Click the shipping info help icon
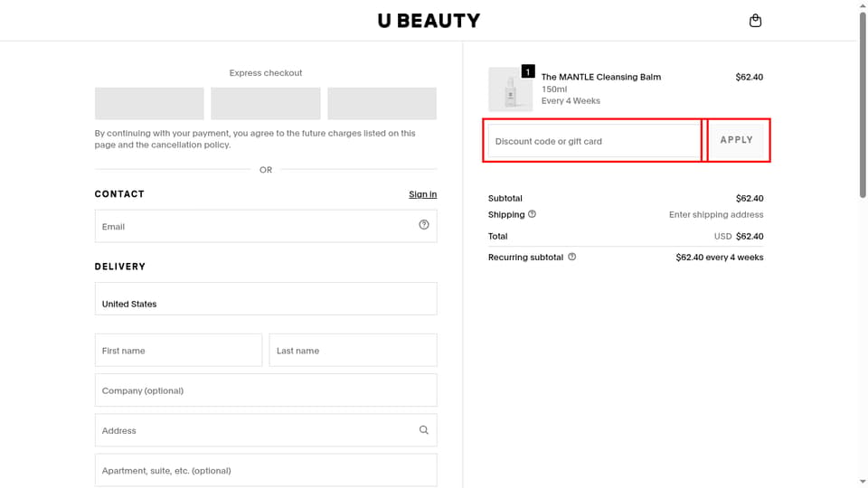 (x=532, y=214)
